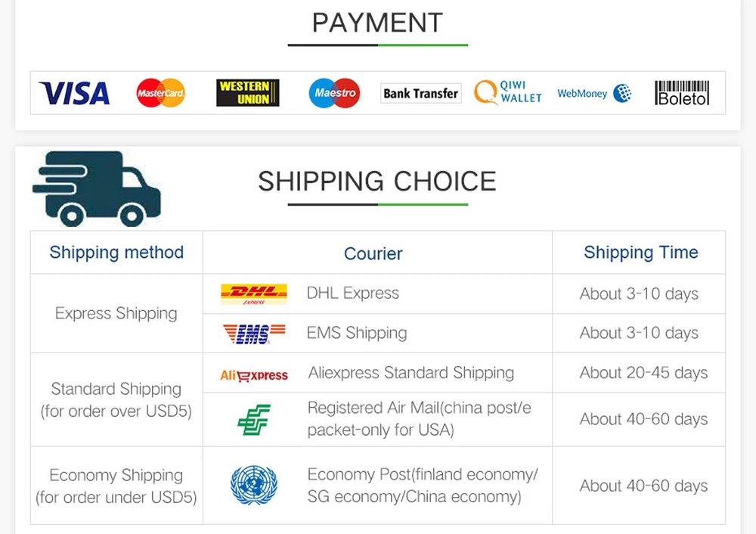Click the Shipping method column header
Image resolution: width=756 pixels, height=534 pixels.
pyautogui.click(x=116, y=253)
